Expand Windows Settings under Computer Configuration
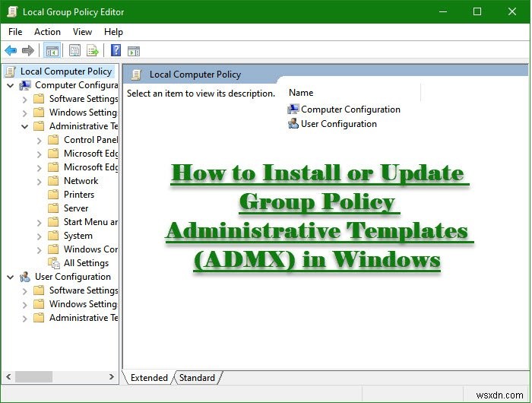532x403 pixels. (25, 113)
